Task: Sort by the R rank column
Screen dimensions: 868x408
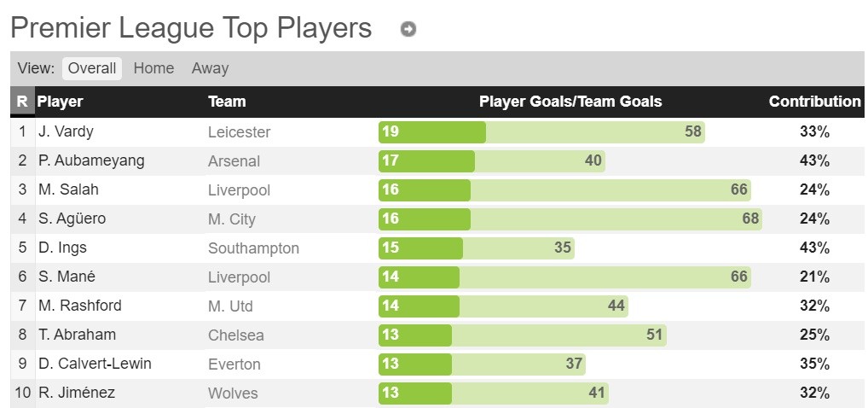Action: 21,102
